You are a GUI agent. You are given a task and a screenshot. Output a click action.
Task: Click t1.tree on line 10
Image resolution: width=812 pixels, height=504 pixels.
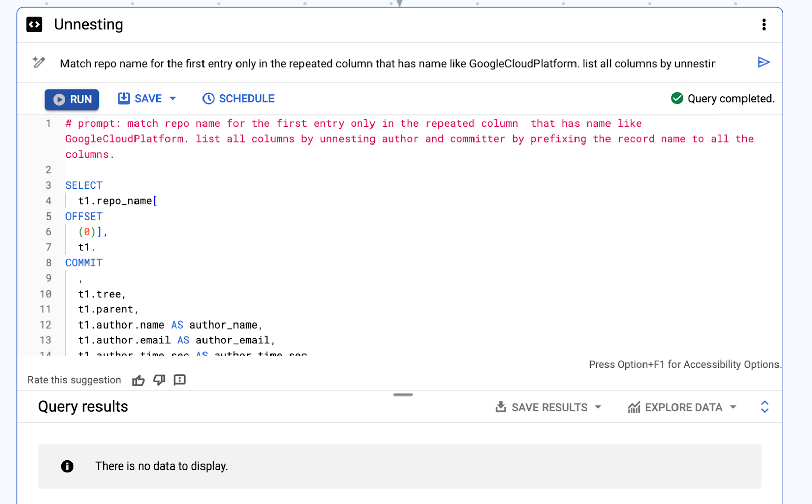point(99,294)
